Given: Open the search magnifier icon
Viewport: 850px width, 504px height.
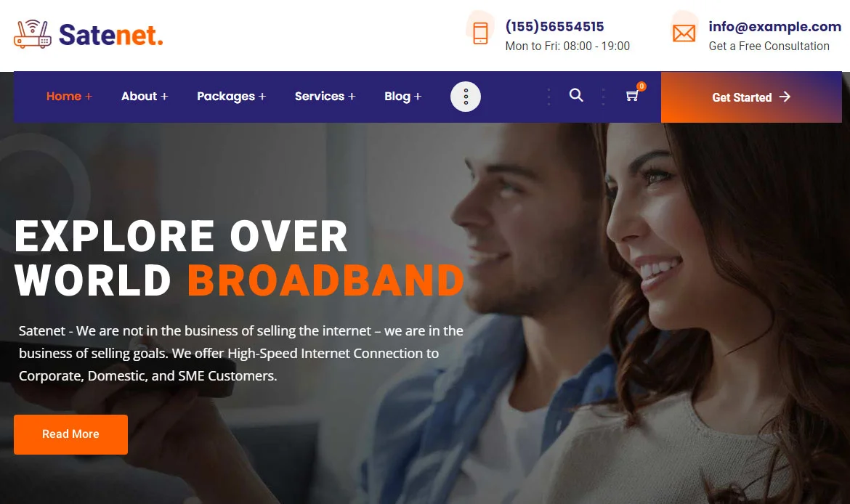Looking at the screenshot, I should [576, 96].
